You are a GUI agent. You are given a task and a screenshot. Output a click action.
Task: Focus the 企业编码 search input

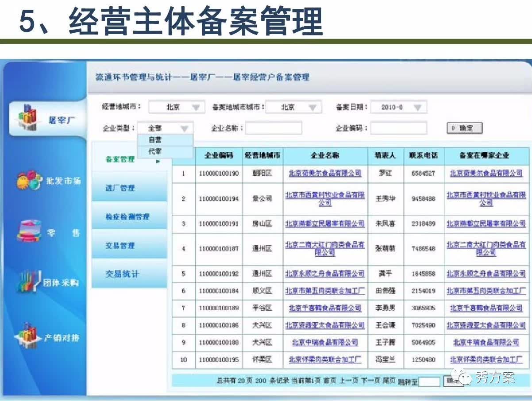point(399,128)
